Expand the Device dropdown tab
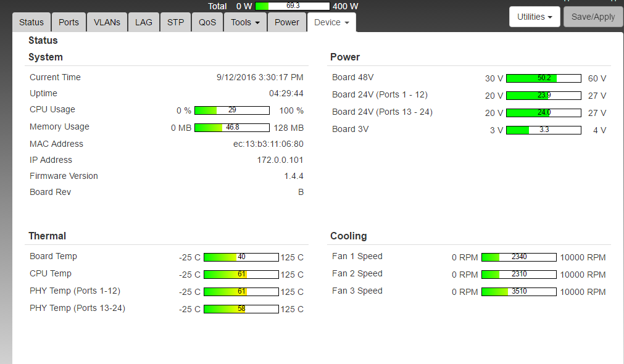624x364 pixels. click(x=331, y=22)
